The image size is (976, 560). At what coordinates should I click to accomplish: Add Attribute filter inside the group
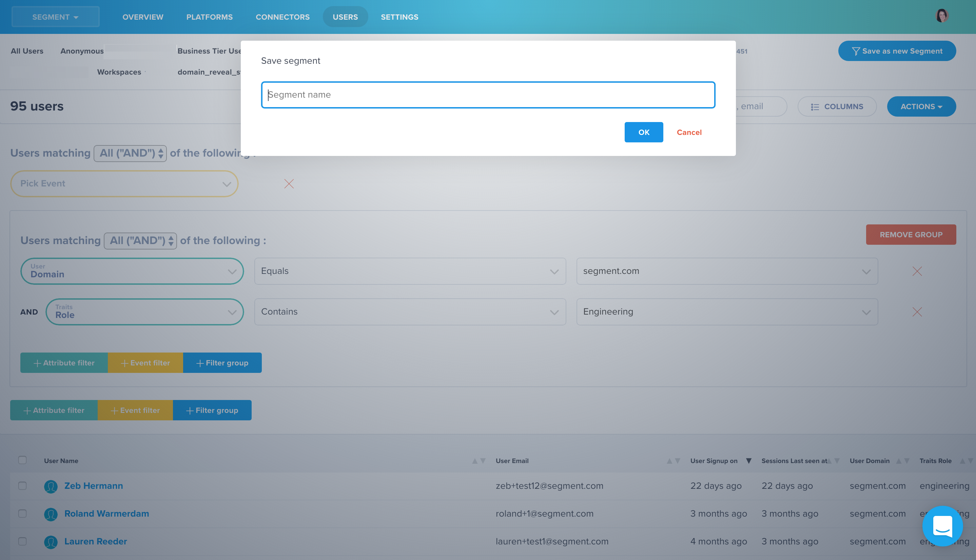coord(64,363)
